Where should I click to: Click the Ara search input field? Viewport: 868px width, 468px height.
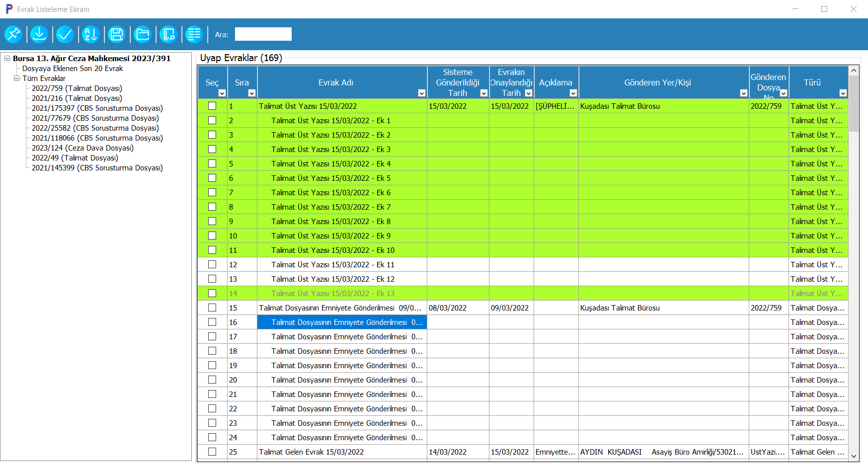(x=263, y=34)
